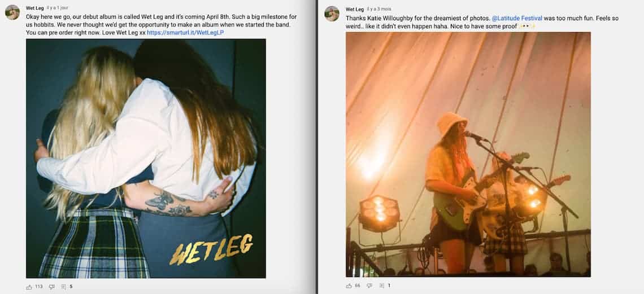
Task: Open the Latitude Festival stage photo
Action: coord(468,155)
